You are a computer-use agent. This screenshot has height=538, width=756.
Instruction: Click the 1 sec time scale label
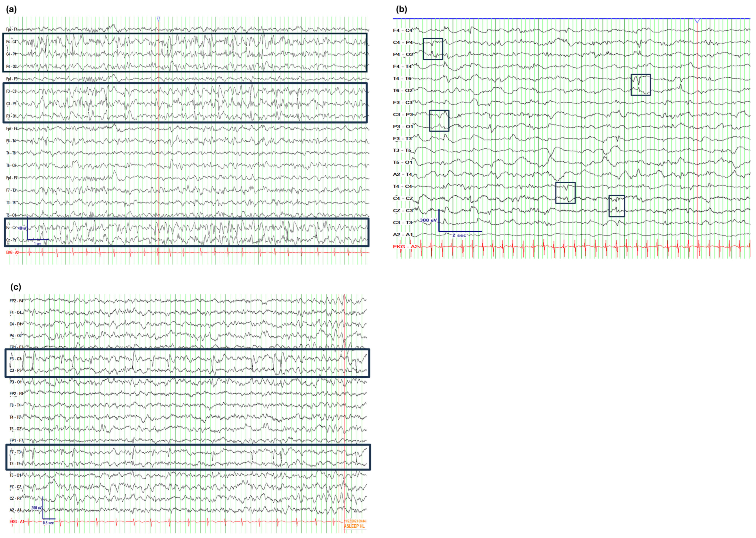tap(37, 244)
